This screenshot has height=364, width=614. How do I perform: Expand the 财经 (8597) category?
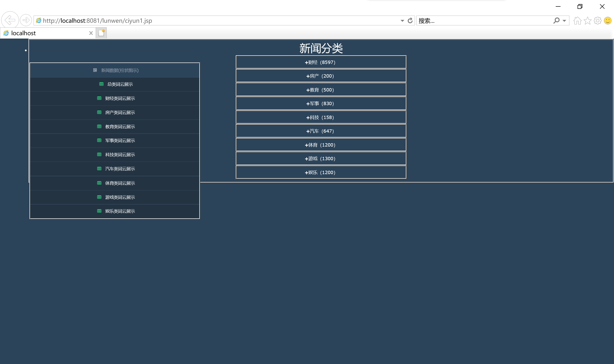tap(321, 62)
